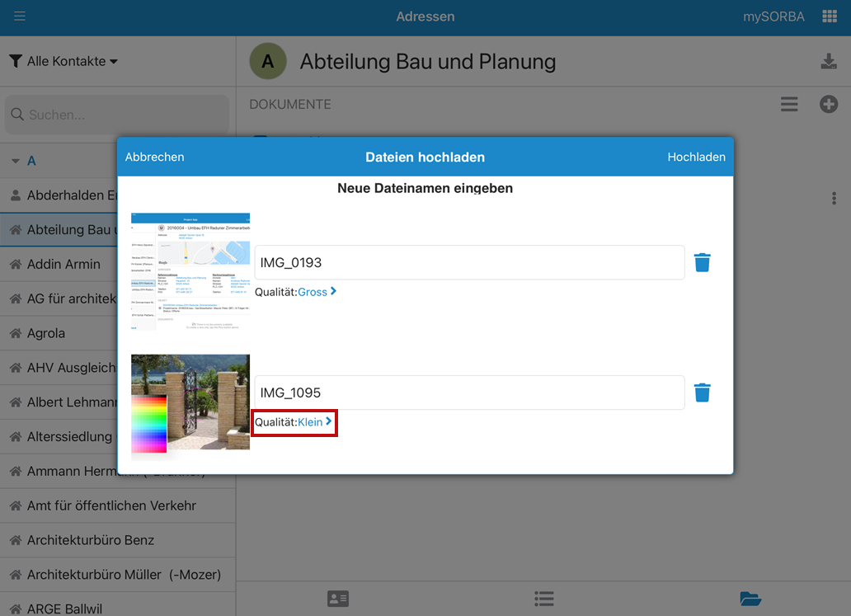Viewport: 851px width, 616px height.
Task: Remove the IMG_1095 file entry
Action: (702, 393)
